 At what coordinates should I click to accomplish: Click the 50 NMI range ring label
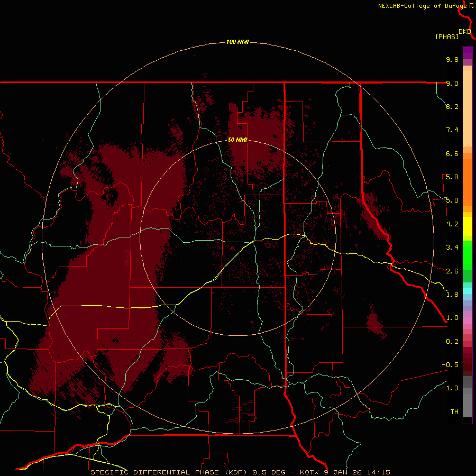point(237,140)
